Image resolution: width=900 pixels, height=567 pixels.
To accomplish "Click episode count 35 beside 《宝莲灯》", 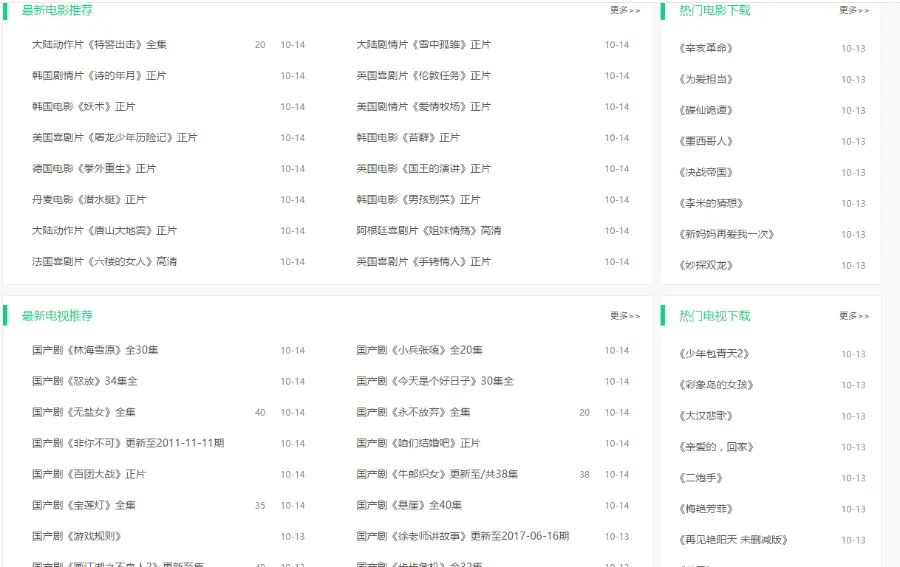I will (260, 505).
